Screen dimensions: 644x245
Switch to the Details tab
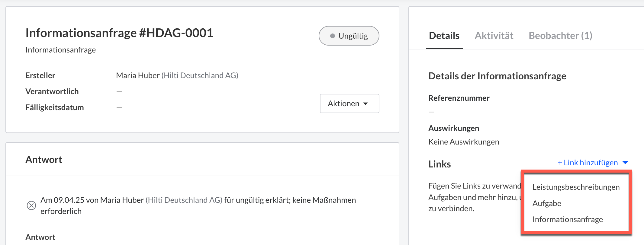pos(444,36)
